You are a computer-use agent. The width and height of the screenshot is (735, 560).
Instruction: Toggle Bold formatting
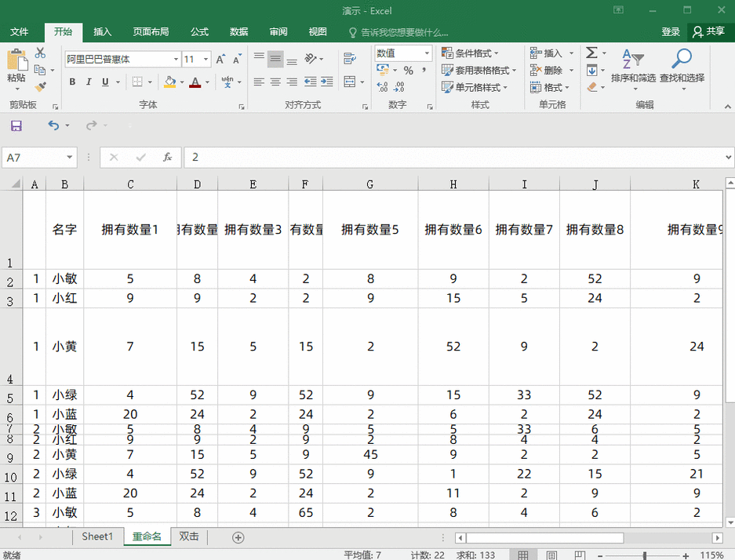[72, 82]
